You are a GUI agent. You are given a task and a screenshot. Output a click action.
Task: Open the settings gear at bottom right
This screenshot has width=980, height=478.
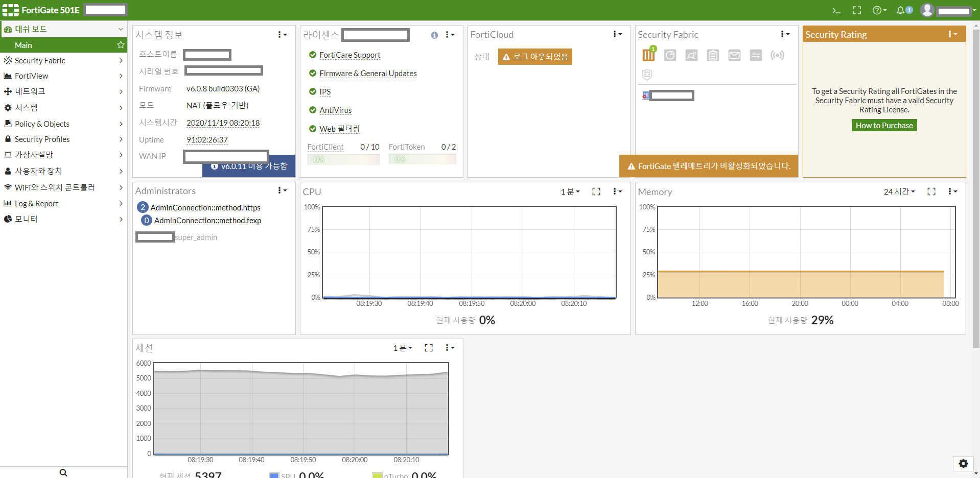click(963, 464)
